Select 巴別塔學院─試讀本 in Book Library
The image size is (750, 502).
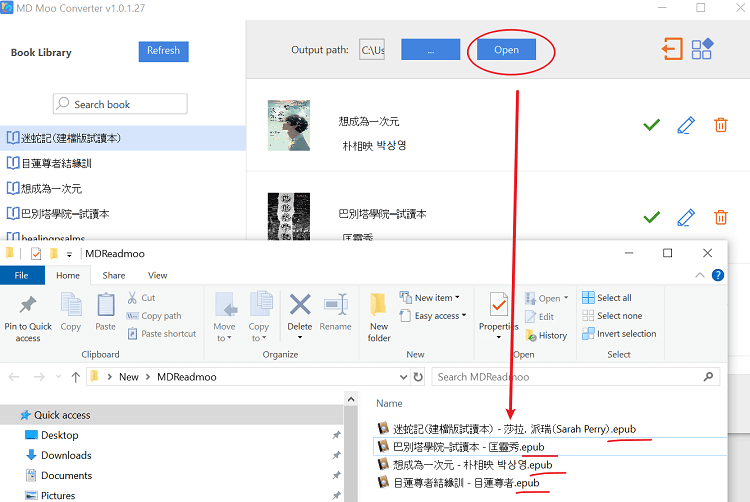123,214
